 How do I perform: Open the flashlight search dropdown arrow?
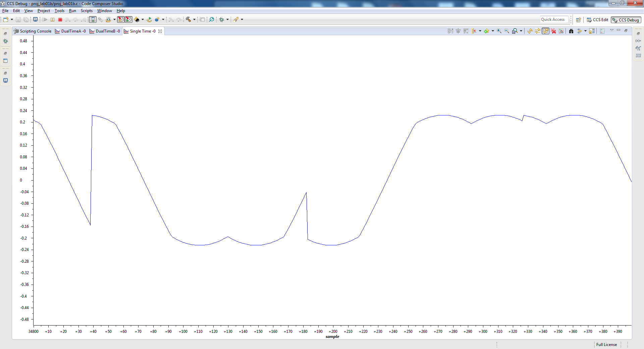click(242, 19)
